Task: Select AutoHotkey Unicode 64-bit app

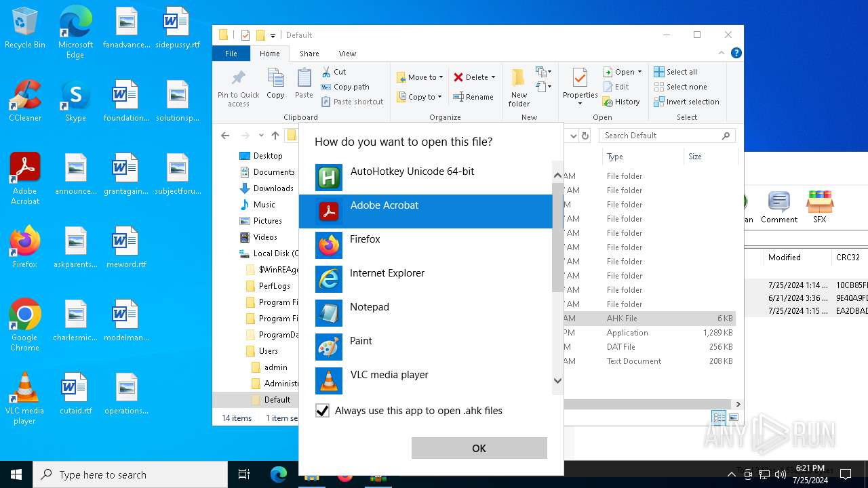Action: (426, 178)
